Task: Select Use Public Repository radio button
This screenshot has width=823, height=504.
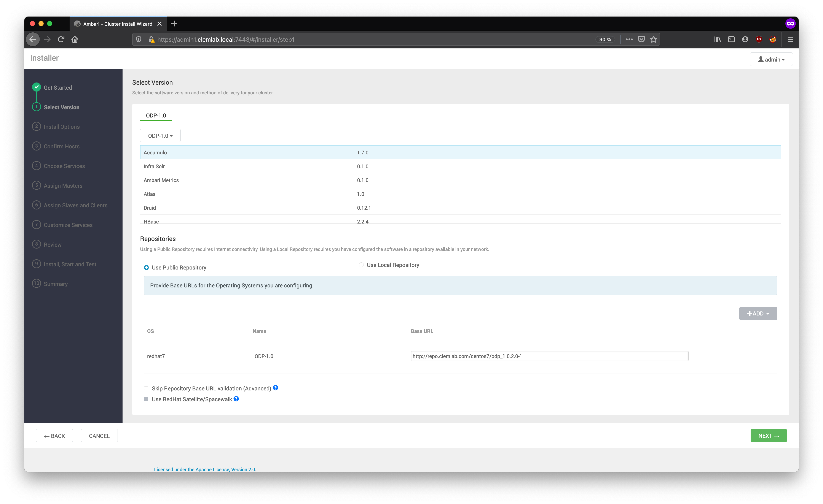Action: tap(146, 268)
